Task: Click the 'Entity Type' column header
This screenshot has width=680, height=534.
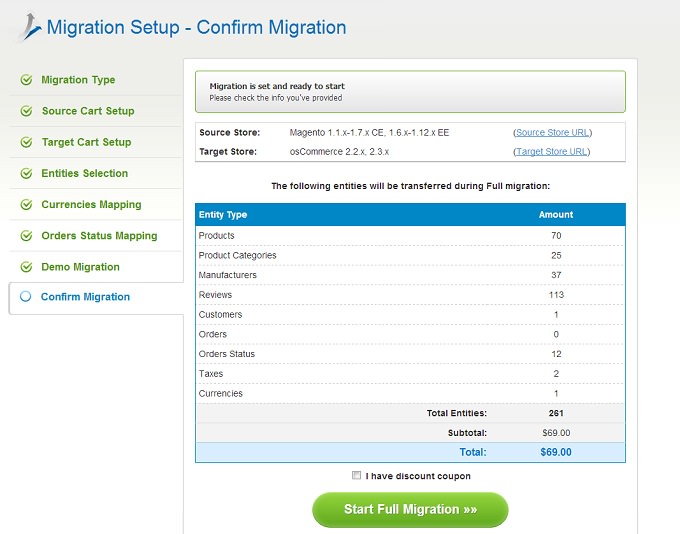Action: click(223, 215)
